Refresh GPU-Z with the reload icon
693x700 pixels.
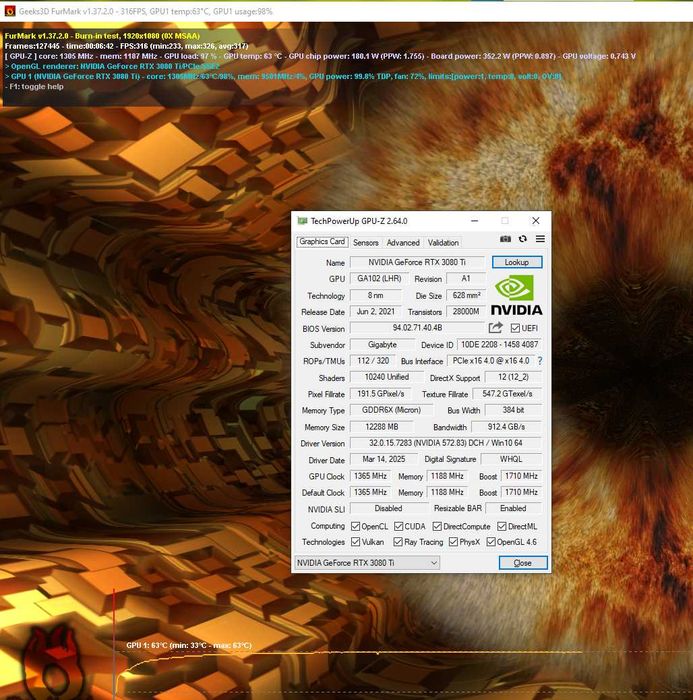(522, 239)
